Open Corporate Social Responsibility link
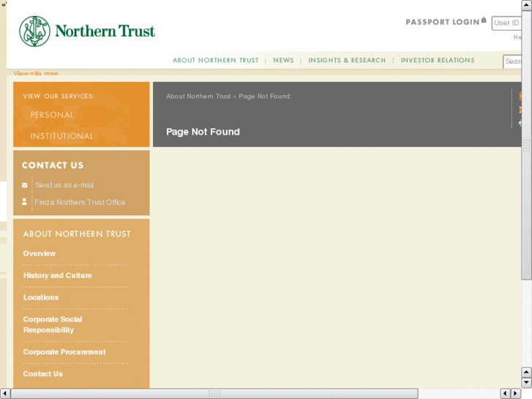The width and height of the screenshot is (532, 399). [x=53, y=324]
